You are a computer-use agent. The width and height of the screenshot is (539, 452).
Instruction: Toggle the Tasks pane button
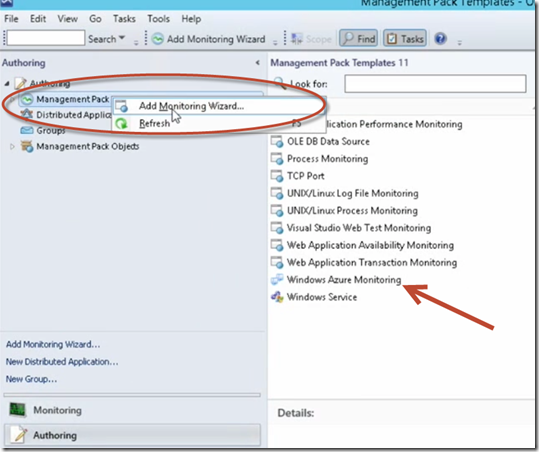point(405,38)
